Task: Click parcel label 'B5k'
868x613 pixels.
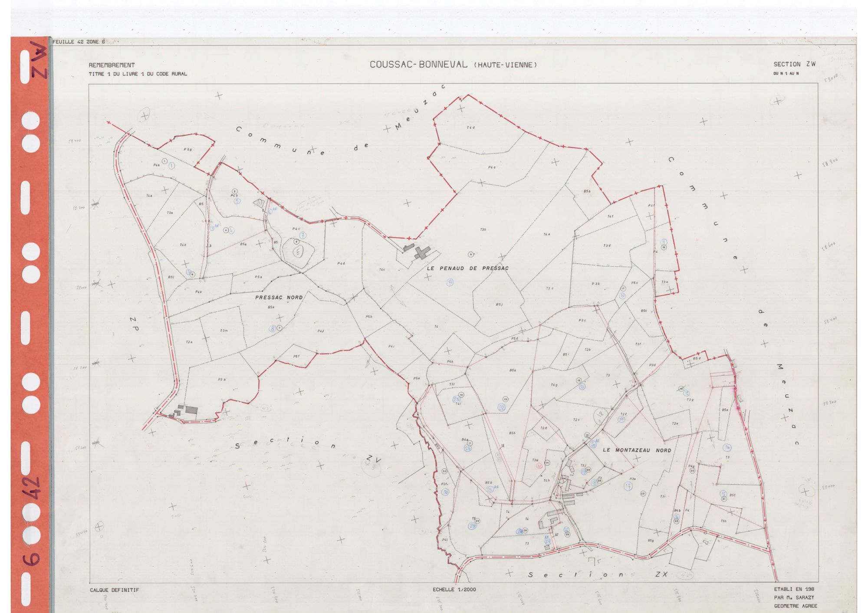Action: pyautogui.click(x=271, y=307)
